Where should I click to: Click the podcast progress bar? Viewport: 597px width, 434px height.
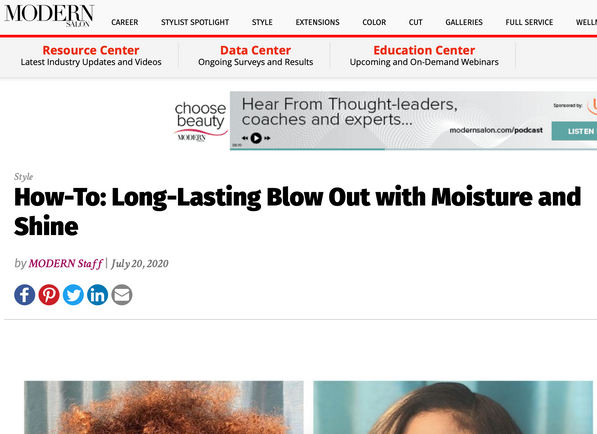413,149
